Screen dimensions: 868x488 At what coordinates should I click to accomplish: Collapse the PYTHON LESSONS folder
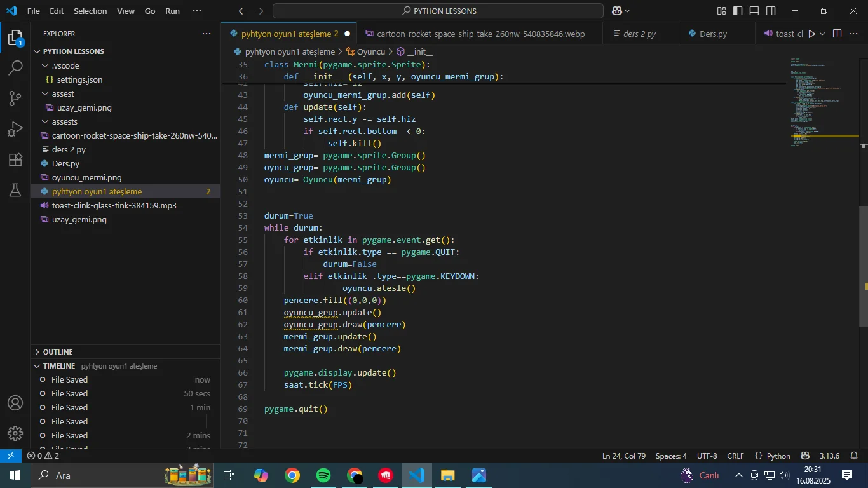pyautogui.click(x=38, y=51)
